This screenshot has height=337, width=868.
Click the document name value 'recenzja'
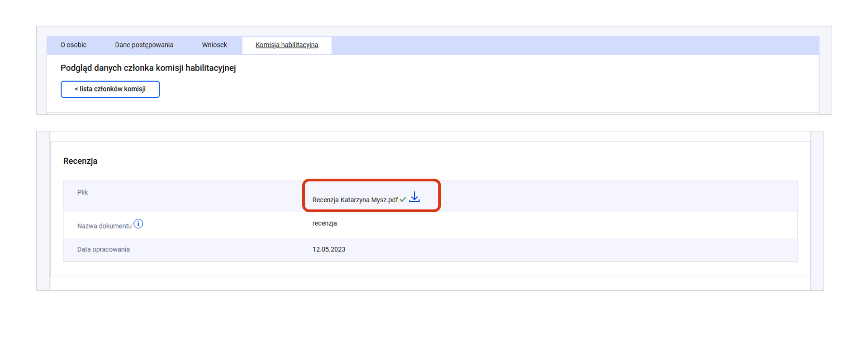(324, 223)
